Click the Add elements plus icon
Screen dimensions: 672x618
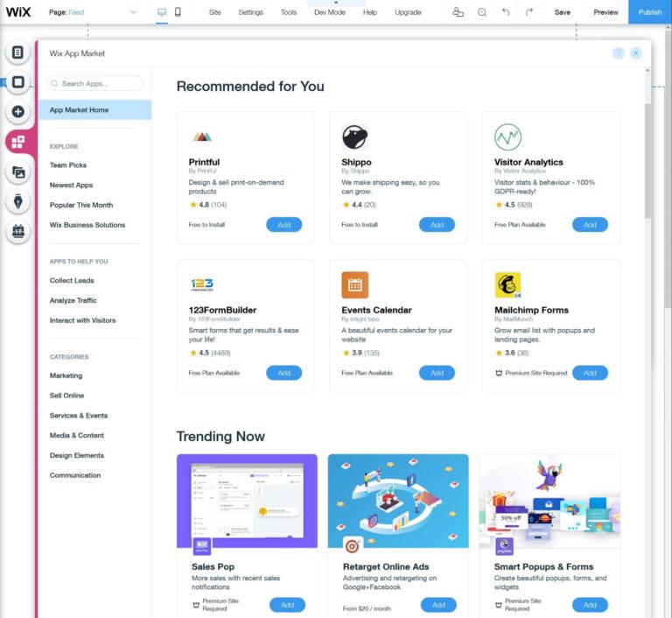pos(17,111)
